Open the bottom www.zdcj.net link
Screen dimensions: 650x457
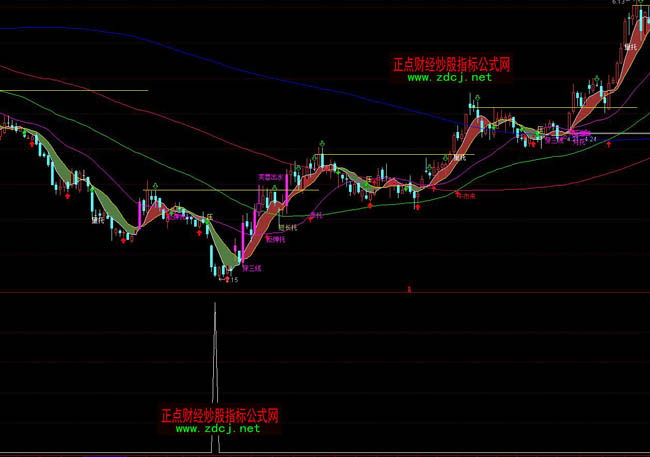(x=218, y=428)
